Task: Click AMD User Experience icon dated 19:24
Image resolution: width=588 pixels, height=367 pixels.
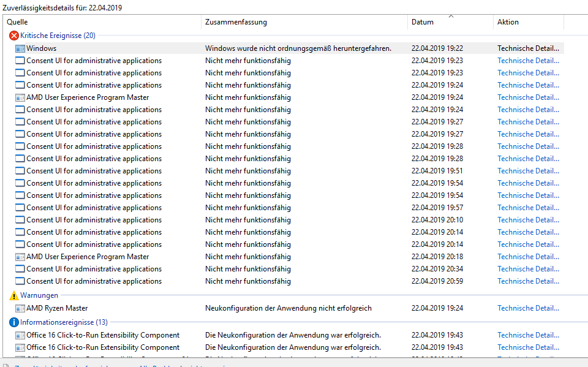Action: [x=20, y=97]
